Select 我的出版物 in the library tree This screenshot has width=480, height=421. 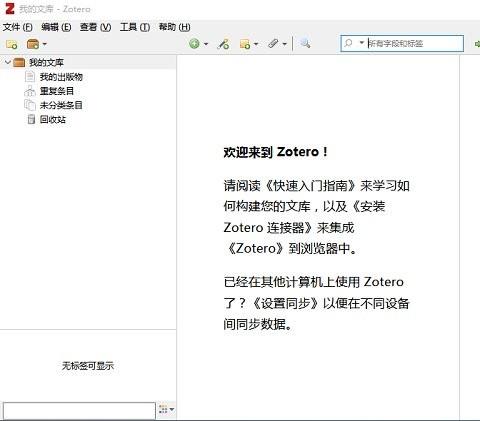[x=61, y=77]
